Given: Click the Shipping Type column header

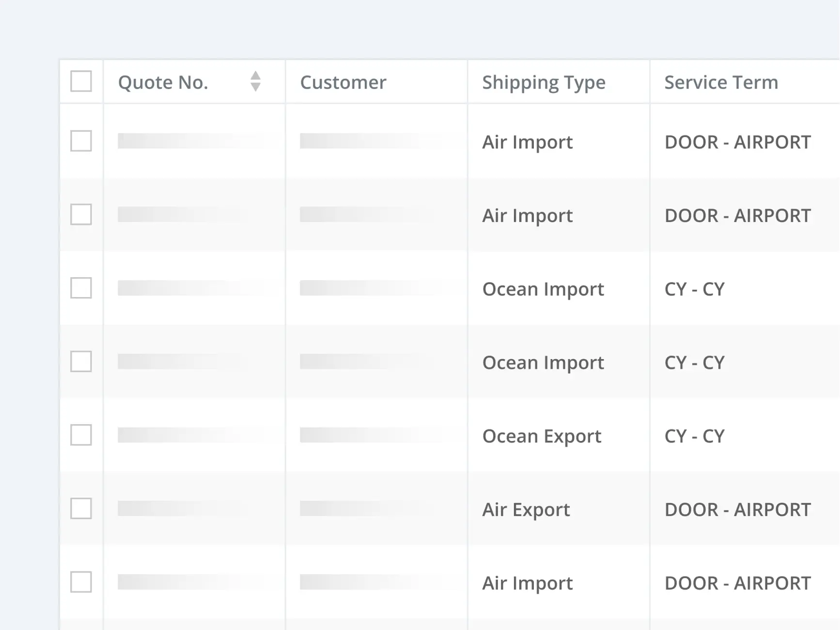Looking at the screenshot, I should (x=544, y=82).
